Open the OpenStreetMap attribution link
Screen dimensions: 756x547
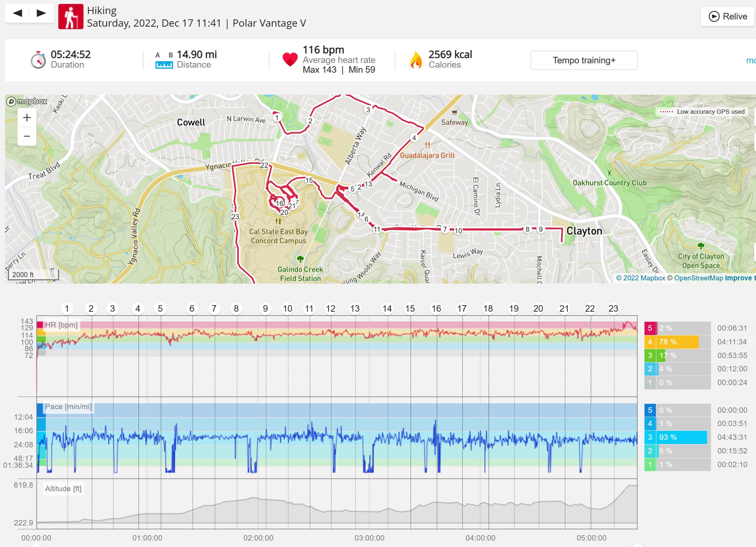pyautogui.click(x=698, y=278)
